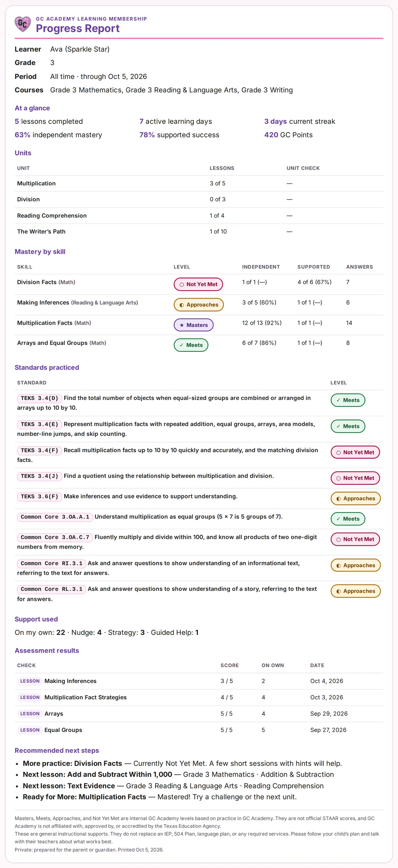
Task: Click the '7 active learning days' stat
Action: [175, 121]
